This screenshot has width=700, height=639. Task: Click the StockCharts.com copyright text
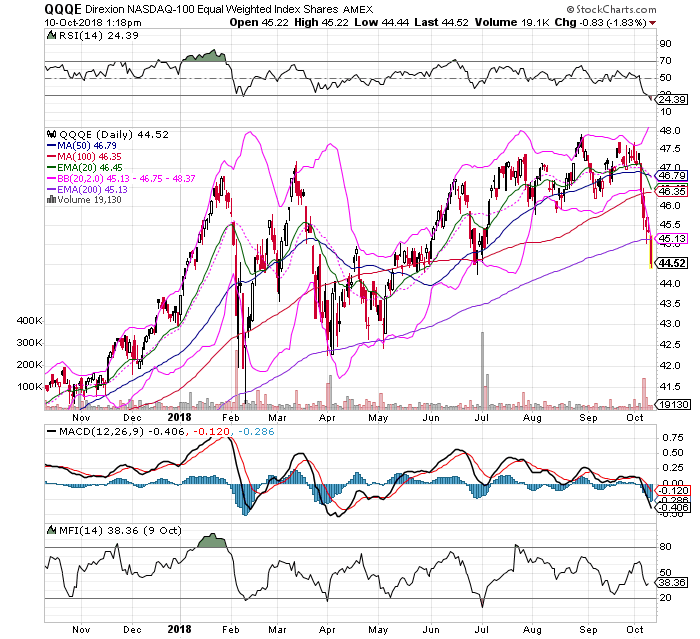click(x=611, y=9)
